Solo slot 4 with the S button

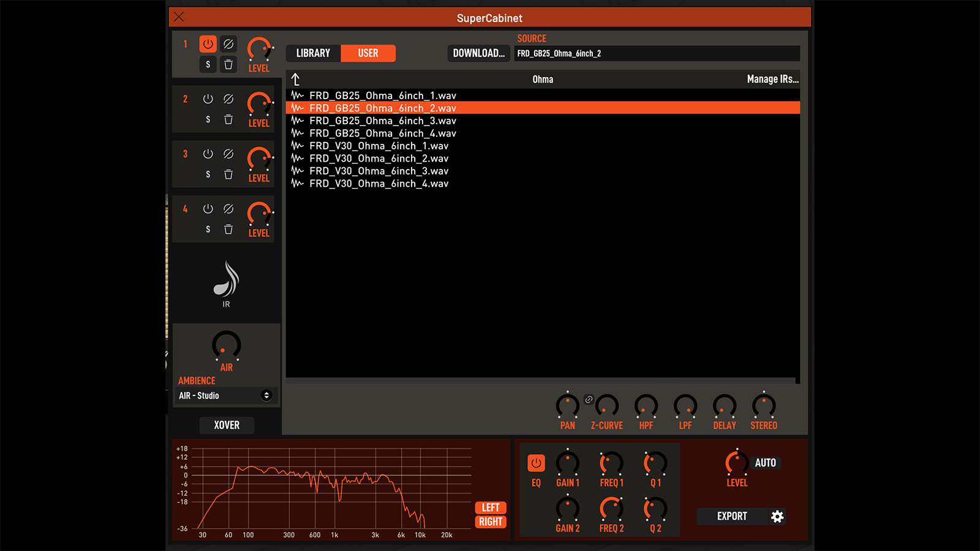tap(208, 229)
